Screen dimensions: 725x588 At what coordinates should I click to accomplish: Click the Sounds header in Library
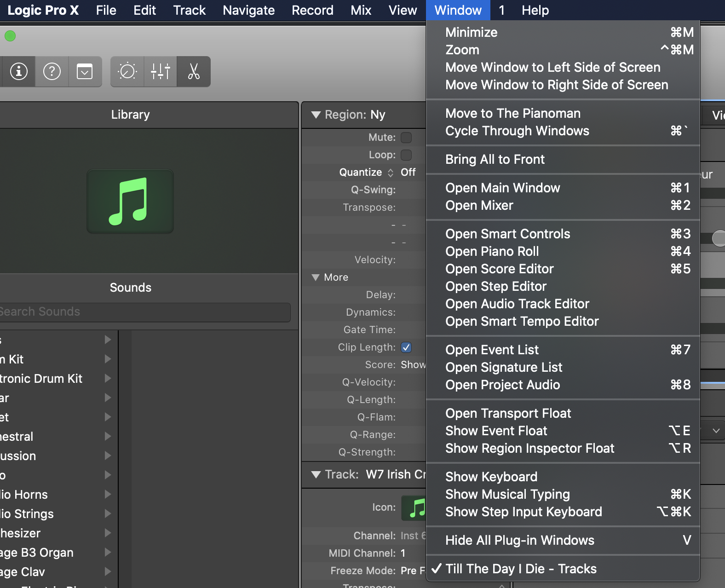pyautogui.click(x=131, y=288)
